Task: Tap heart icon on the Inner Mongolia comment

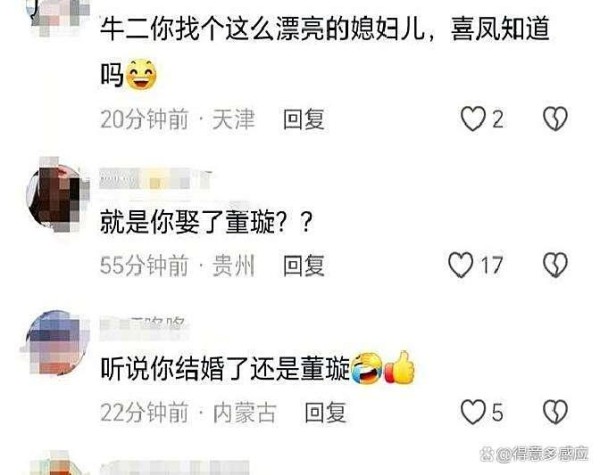Action: [473, 412]
